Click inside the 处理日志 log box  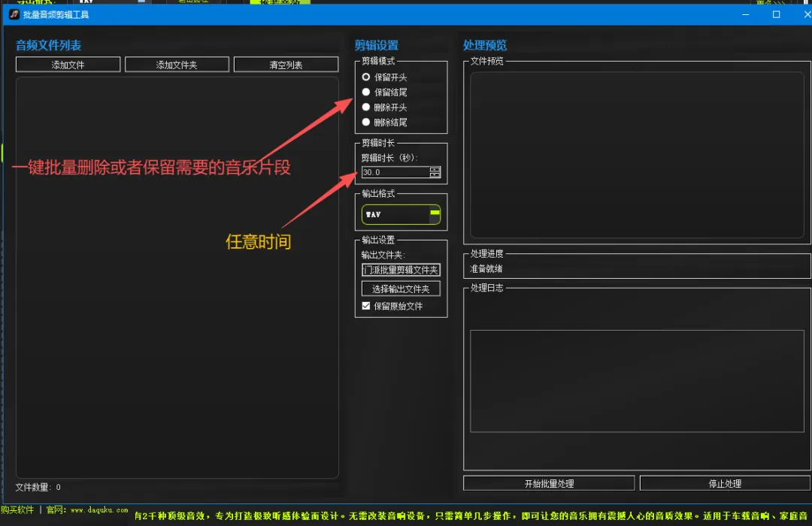[637, 381]
